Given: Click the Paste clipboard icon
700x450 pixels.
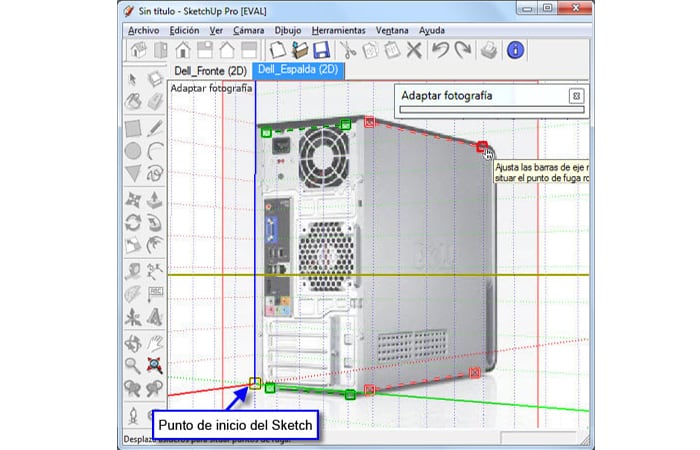Looking at the screenshot, I should click(x=392, y=50).
